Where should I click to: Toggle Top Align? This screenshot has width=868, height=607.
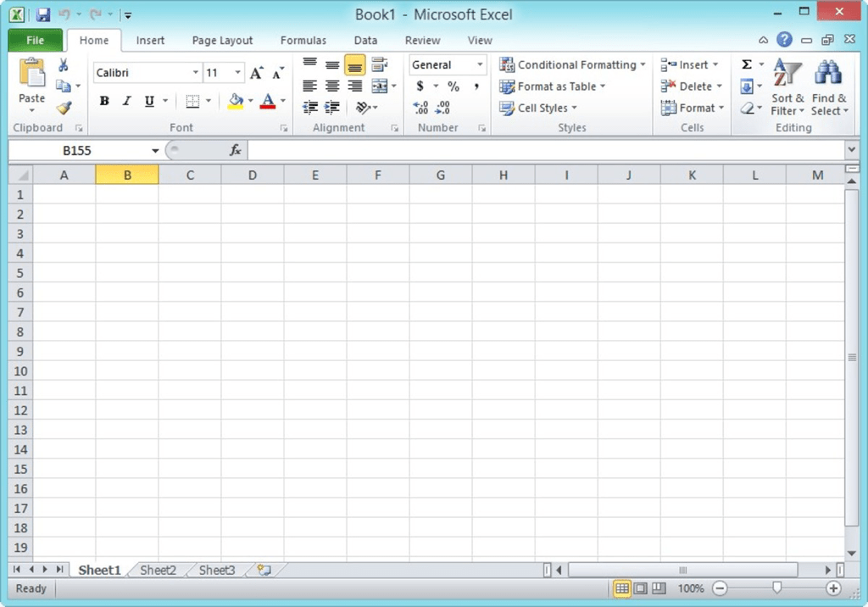(310, 64)
